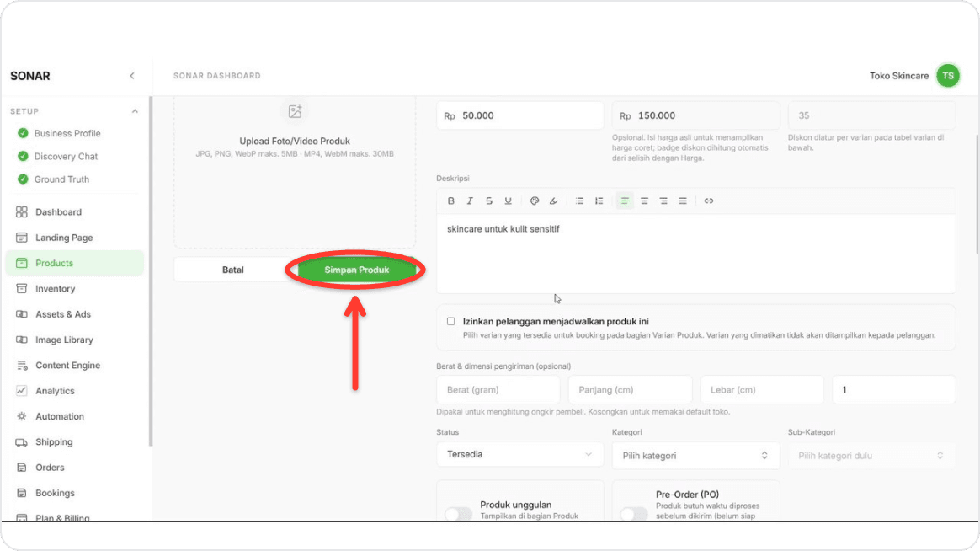The image size is (980, 551).
Task: Align the description text left
Action: [625, 201]
